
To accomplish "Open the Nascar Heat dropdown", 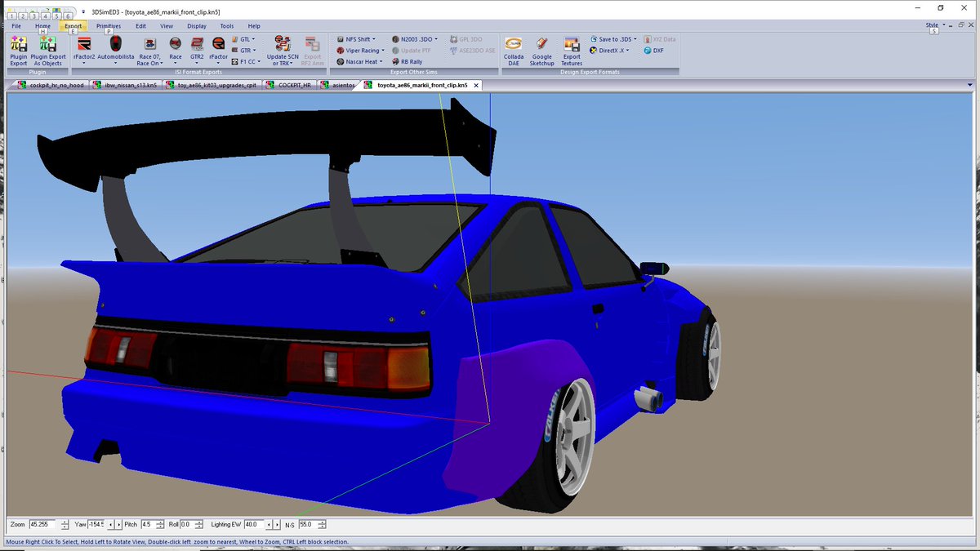I will (x=359, y=61).
